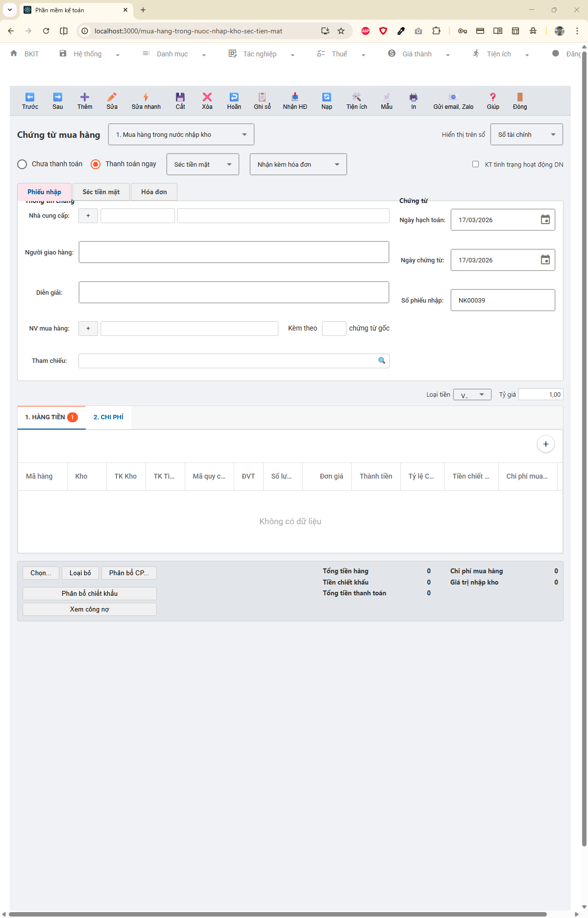Click the Xem công nợ button
Image resolution: width=588 pixels, height=918 pixels.
point(90,609)
